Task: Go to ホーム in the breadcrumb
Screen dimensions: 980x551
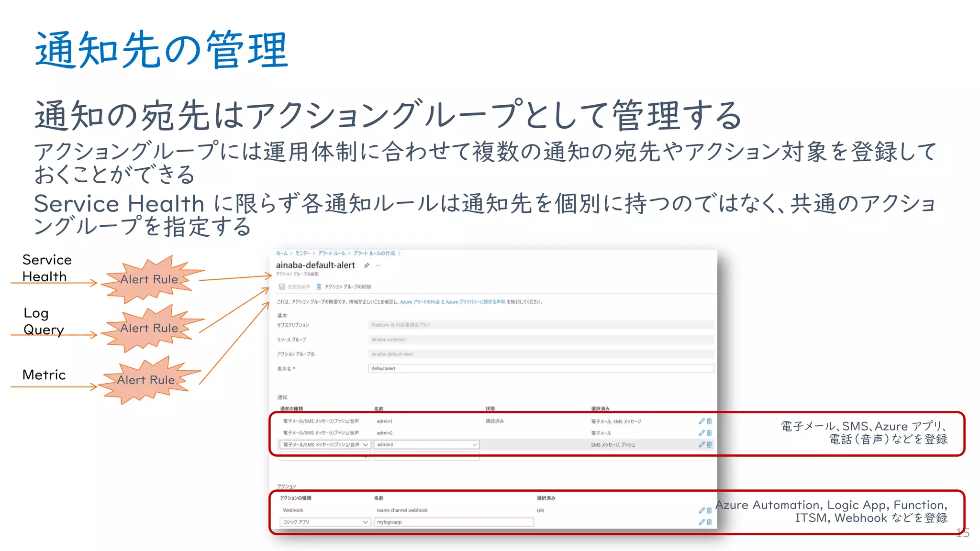Action: coord(282,253)
